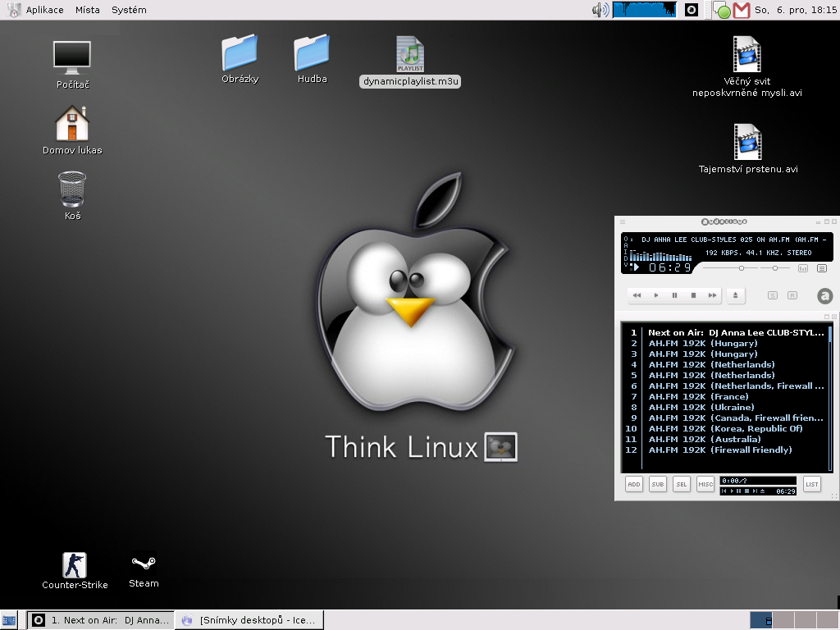840x630 pixels.
Task: Click the round Audacious 'a' logo button
Action: (x=824, y=295)
